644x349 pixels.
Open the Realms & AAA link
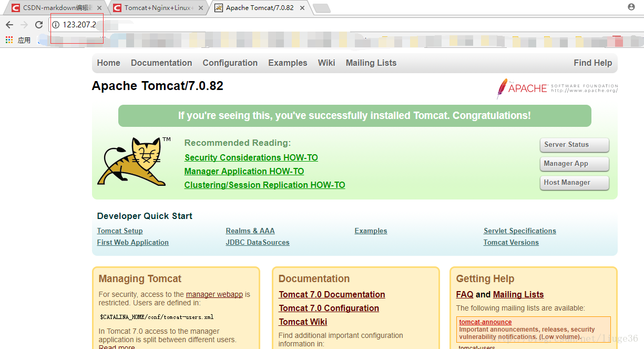(250, 231)
